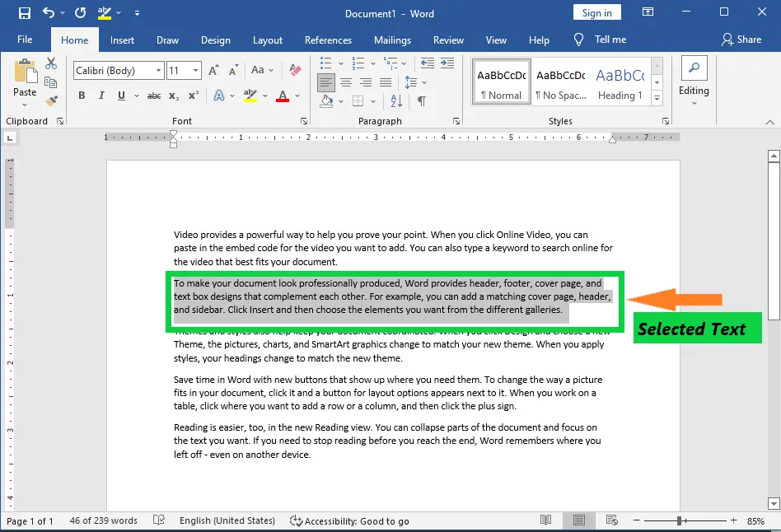Viewport: 781px width, 532px height.
Task: Open the Font Size dropdown
Action: (195, 69)
